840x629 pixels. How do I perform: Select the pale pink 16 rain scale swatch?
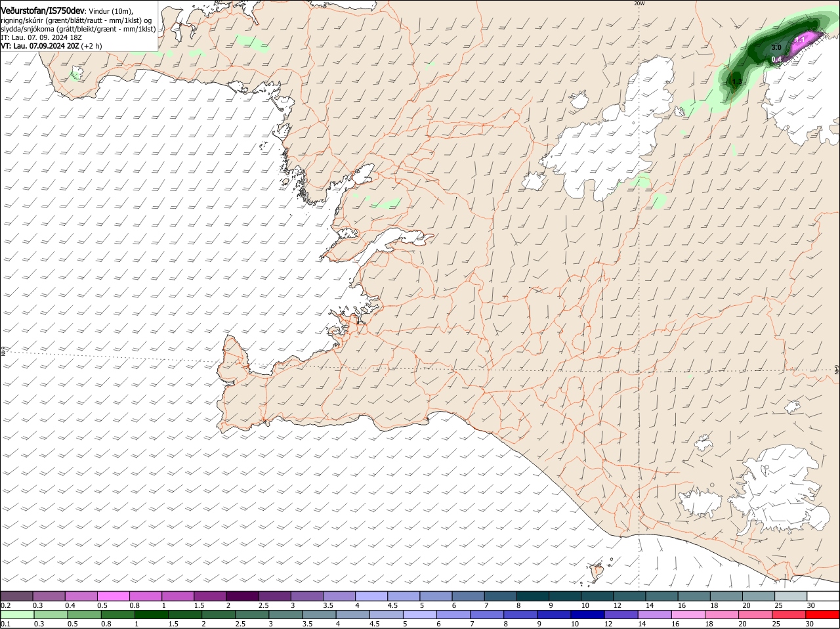pyautogui.click(x=688, y=615)
